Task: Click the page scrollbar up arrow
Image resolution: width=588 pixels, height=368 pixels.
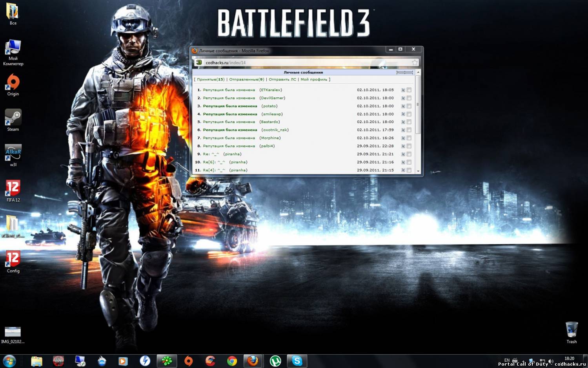Action: pos(418,72)
